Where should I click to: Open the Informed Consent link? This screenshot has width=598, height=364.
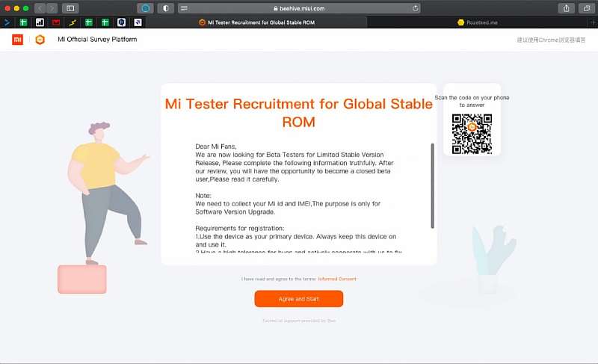tap(337, 279)
